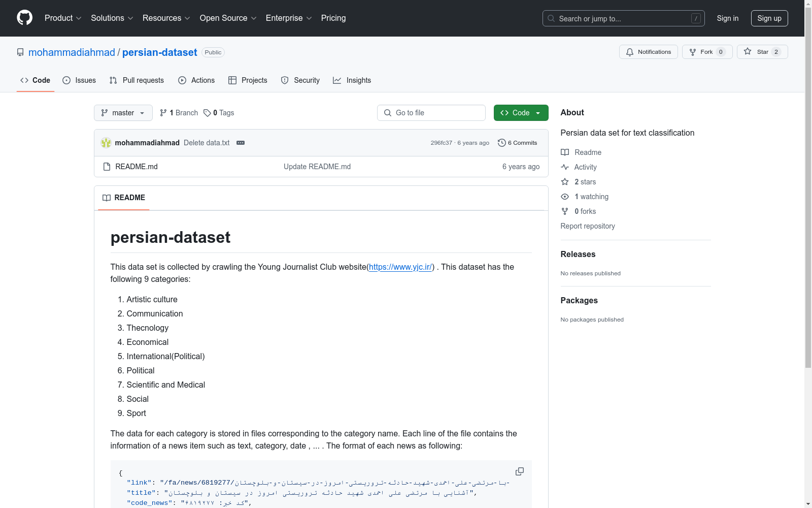Switch to the Issues tab
Image resolution: width=812 pixels, height=508 pixels.
(79, 80)
